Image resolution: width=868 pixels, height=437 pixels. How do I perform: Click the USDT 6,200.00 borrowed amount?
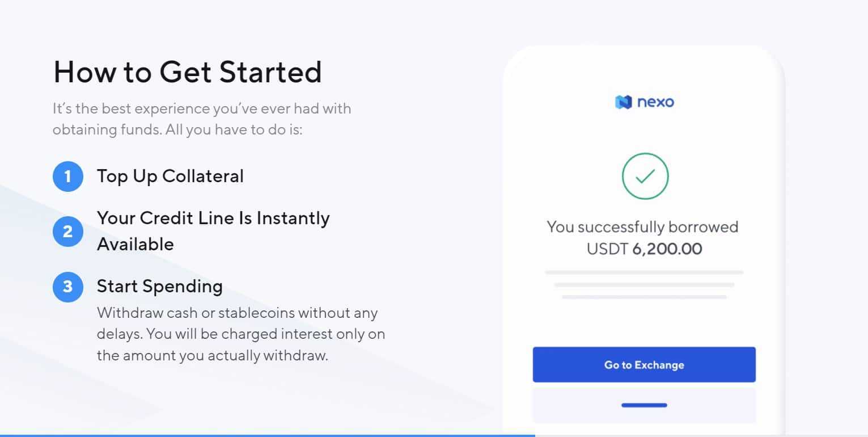click(x=644, y=249)
